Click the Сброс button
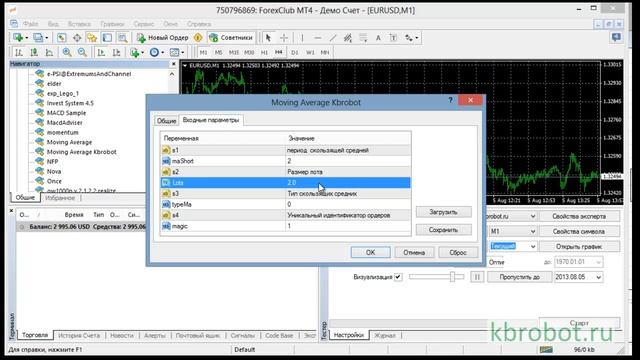640x360 pixels. tap(458, 252)
